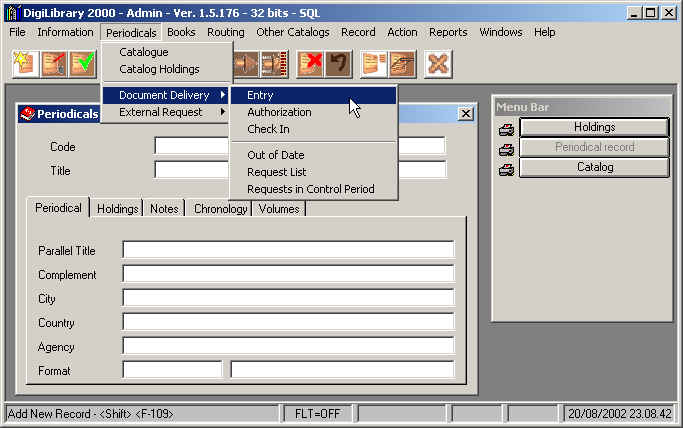683x428 pixels.
Task: Click the writing hand toolbar icon
Action: (x=402, y=64)
